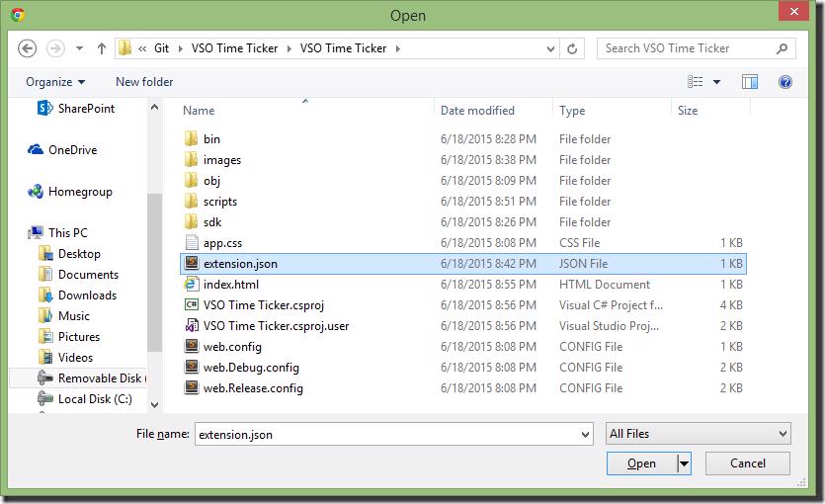Click the Forward navigation arrow
The width and height of the screenshot is (825, 504).
55,48
